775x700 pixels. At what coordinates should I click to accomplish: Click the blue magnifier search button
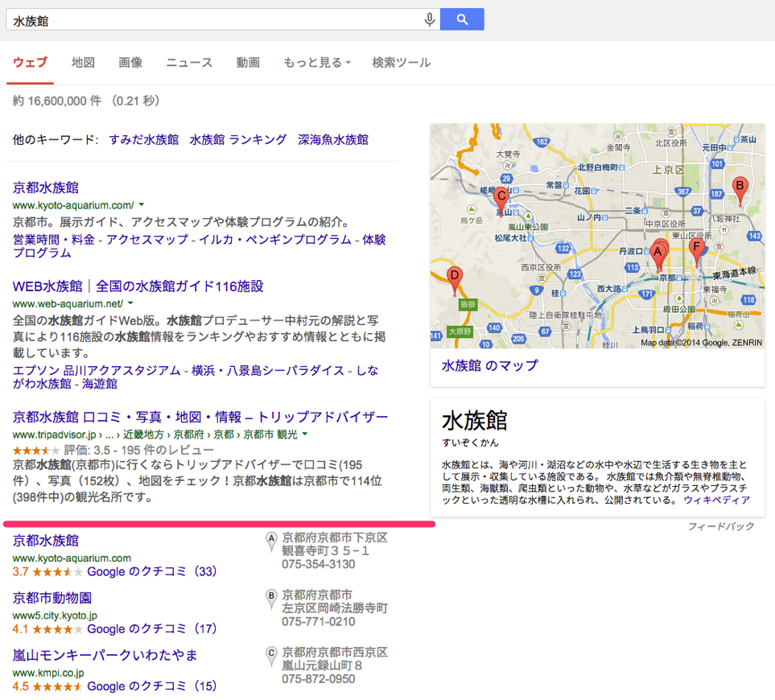462,19
